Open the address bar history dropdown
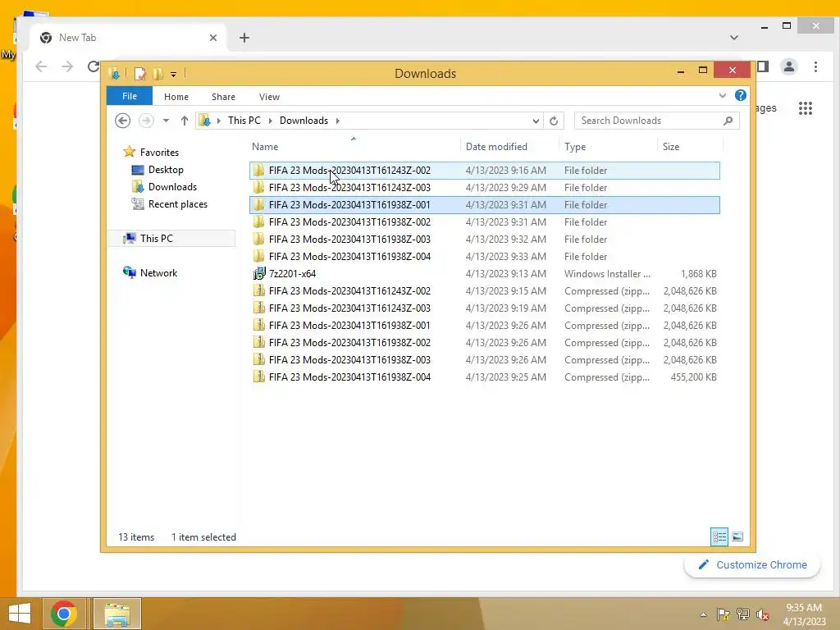This screenshot has height=630, width=840. click(x=536, y=121)
